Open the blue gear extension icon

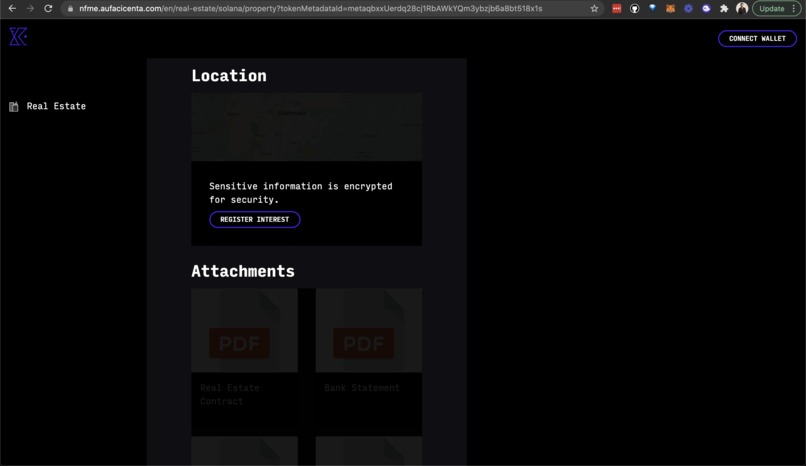(x=688, y=8)
